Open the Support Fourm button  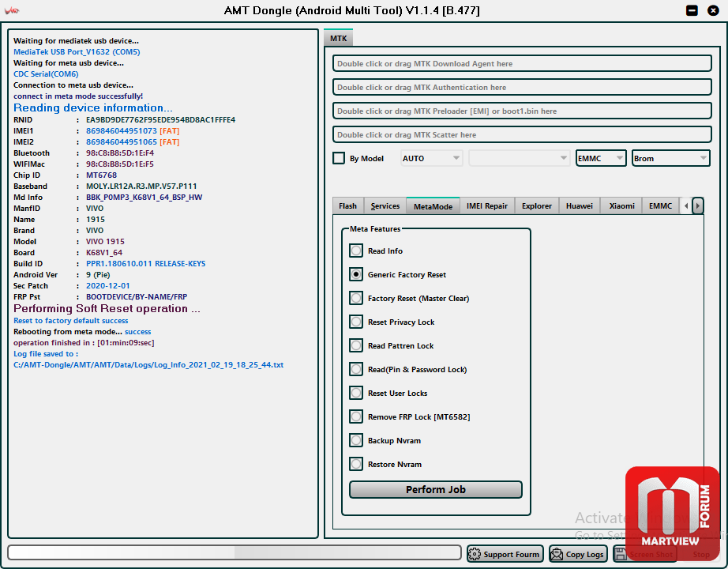pyautogui.click(x=505, y=554)
